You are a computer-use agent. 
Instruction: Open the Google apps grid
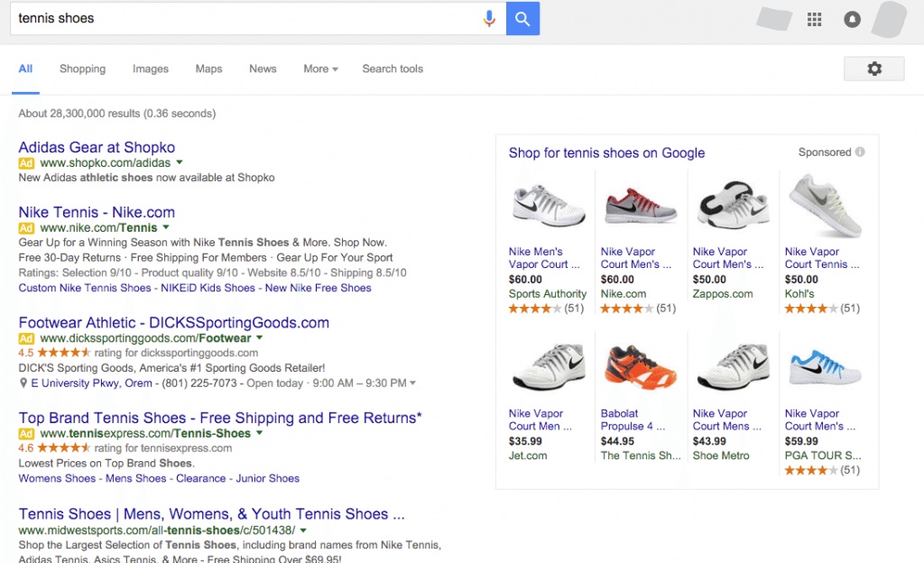coord(814,19)
